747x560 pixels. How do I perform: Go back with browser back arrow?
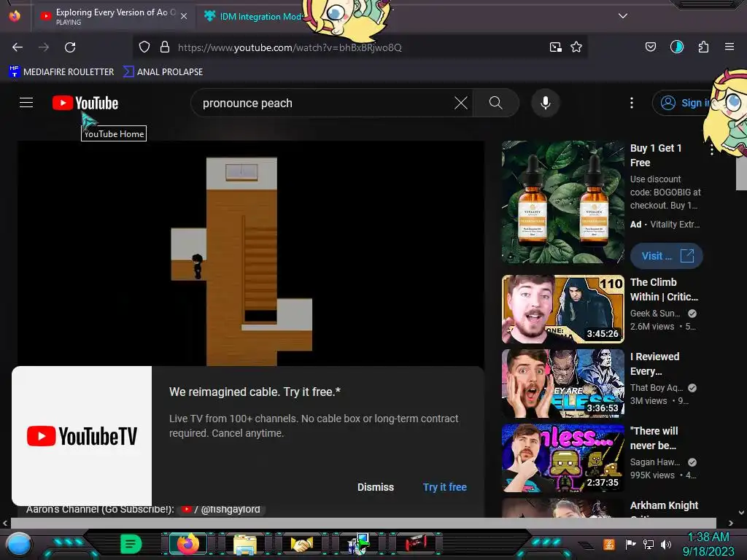tap(18, 47)
